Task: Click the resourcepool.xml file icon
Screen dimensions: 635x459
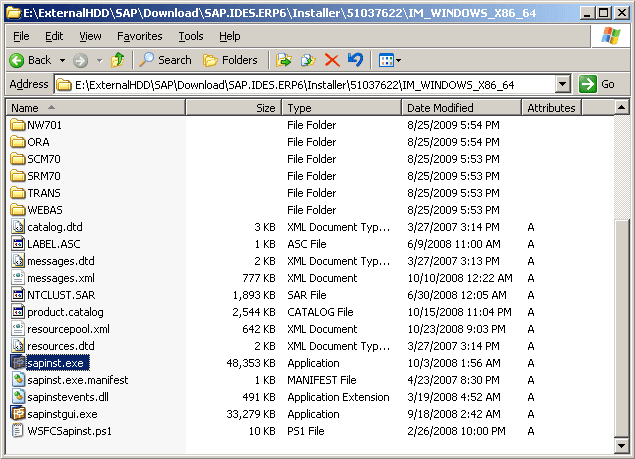Action: [x=17, y=329]
